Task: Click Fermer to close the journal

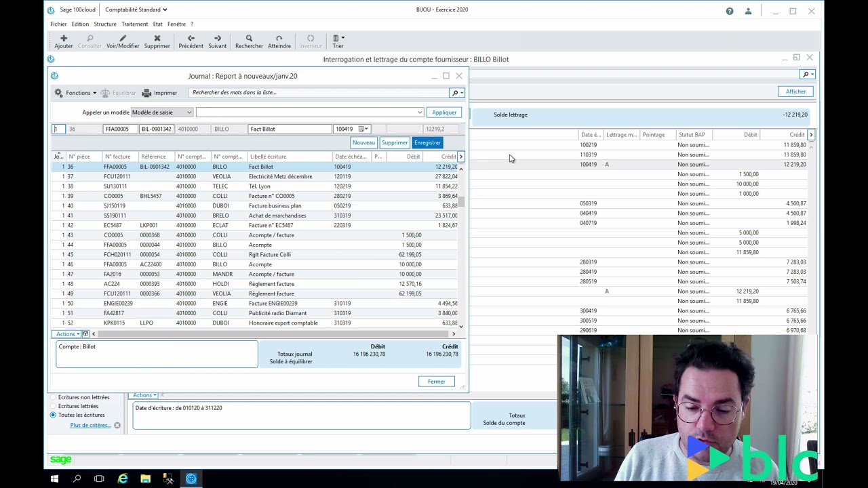Action: coord(437,382)
